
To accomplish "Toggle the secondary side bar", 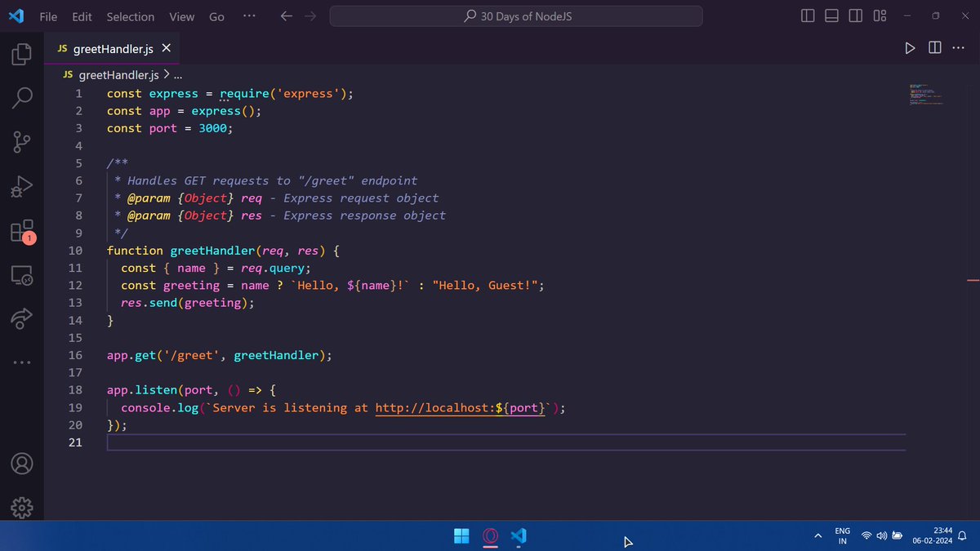I will [855, 16].
